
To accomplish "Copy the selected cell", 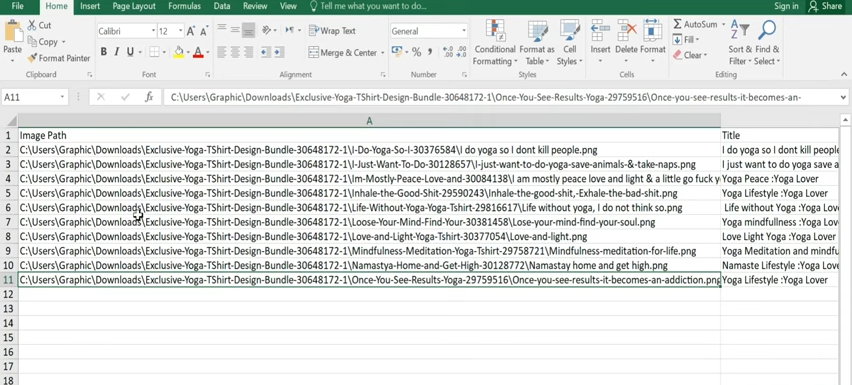I will [x=42, y=41].
